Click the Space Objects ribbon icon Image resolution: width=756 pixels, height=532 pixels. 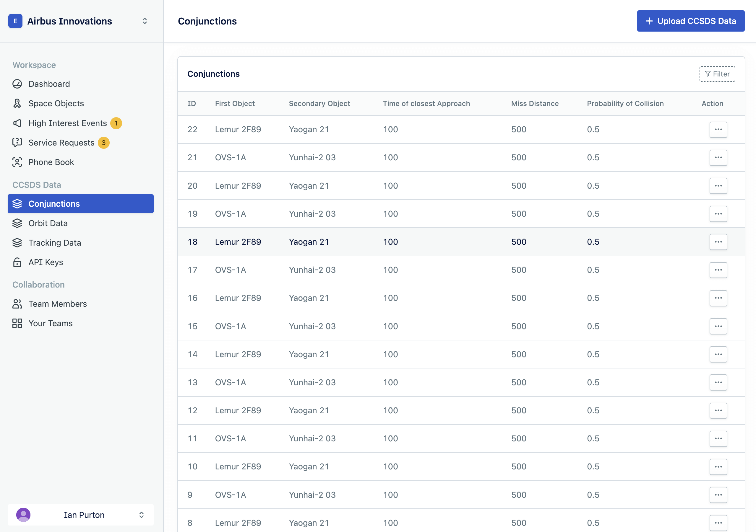point(17,103)
